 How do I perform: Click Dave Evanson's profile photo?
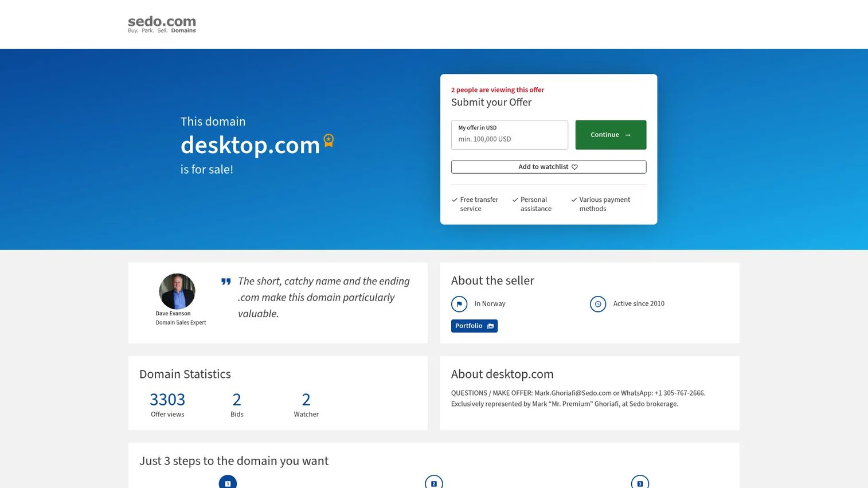pyautogui.click(x=177, y=291)
